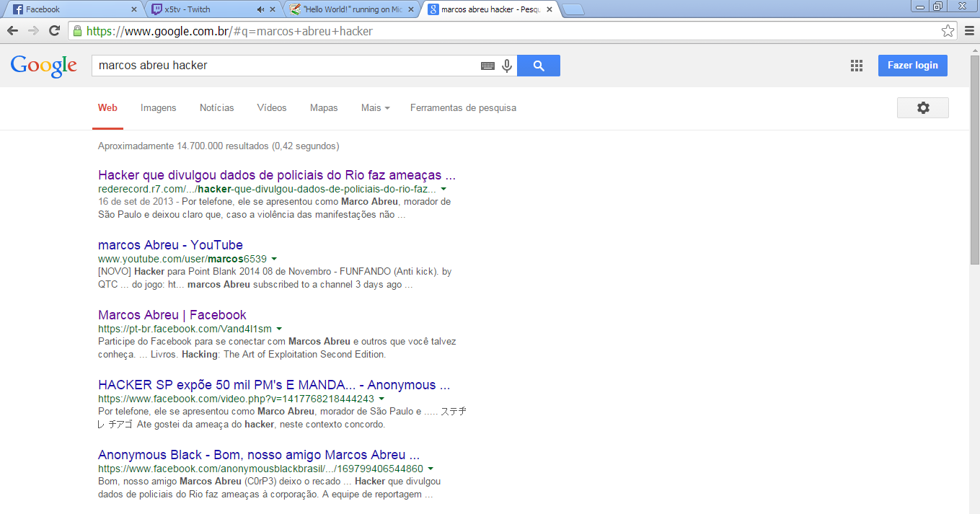
Task: Switch to the Imagens search tab
Action: (x=158, y=107)
